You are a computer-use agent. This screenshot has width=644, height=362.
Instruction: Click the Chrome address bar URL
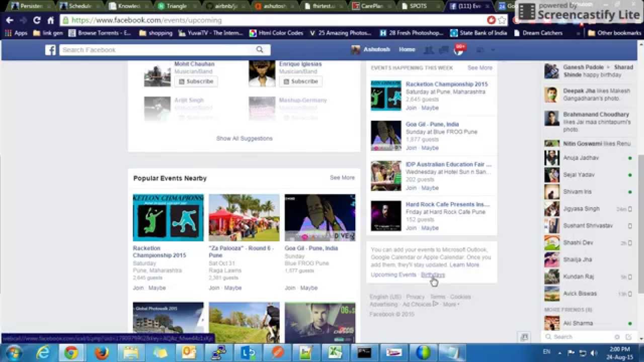[x=146, y=20]
